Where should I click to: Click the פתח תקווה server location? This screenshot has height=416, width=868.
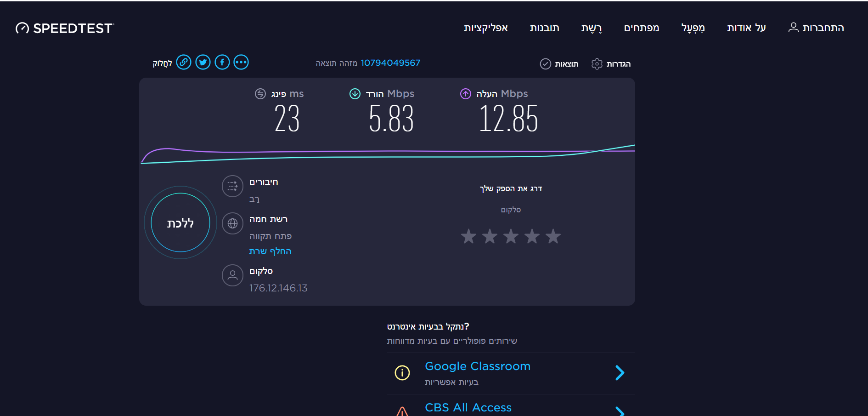click(x=271, y=236)
